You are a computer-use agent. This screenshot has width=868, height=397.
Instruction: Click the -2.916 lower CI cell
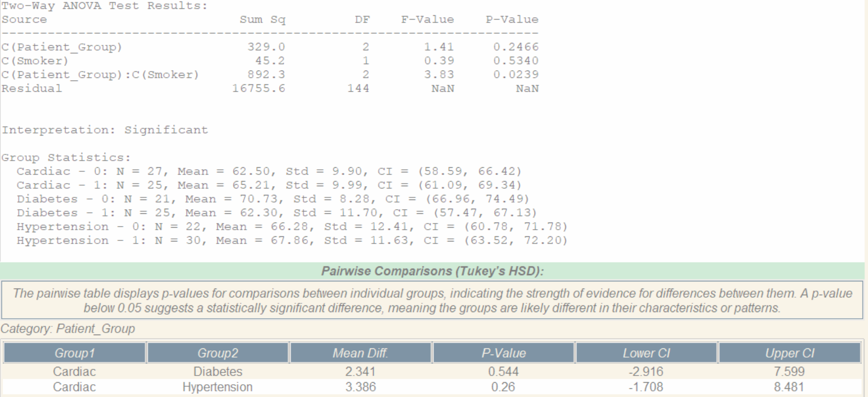[x=646, y=371]
